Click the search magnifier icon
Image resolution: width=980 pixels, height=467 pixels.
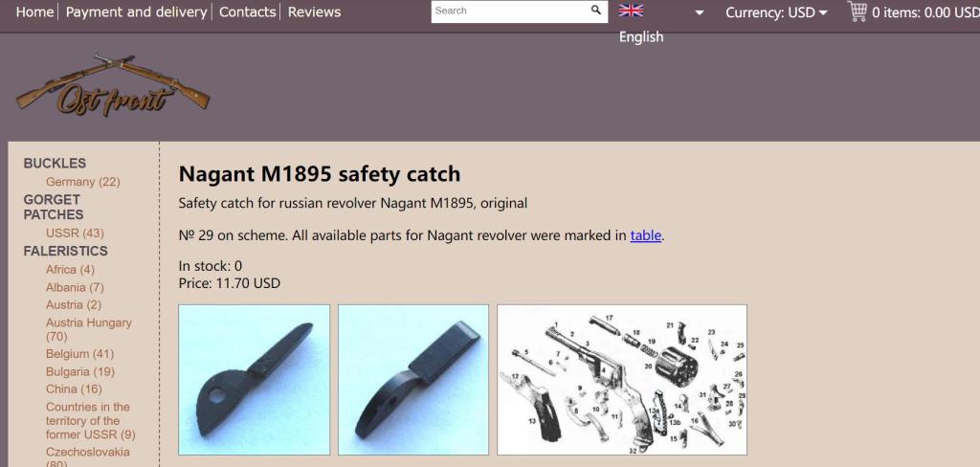(595, 10)
